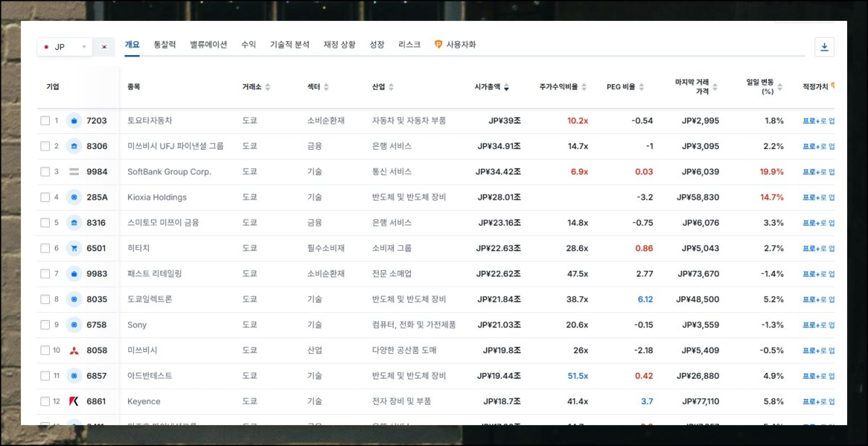Open SoftBank Group Corp. link

coord(169,172)
